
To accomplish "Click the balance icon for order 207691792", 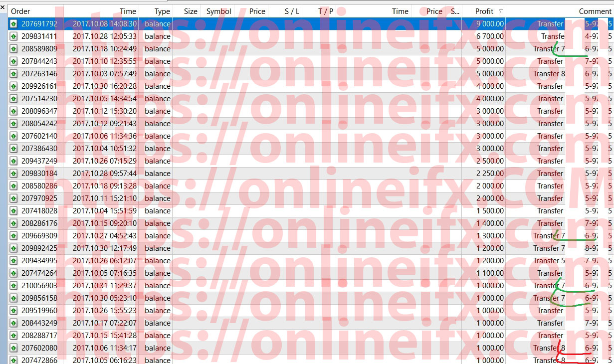I will [13, 24].
